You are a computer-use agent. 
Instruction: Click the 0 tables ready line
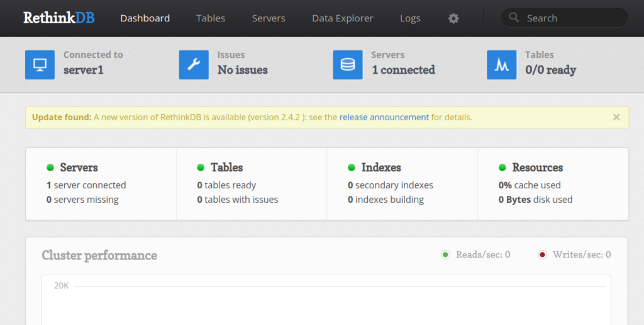click(x=226, y=185)
